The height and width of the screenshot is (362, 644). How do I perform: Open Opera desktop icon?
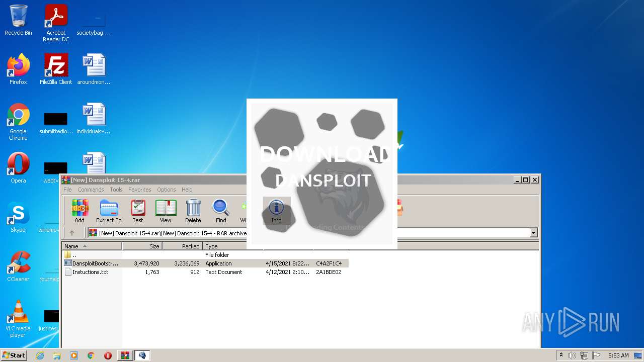point(18,168)
